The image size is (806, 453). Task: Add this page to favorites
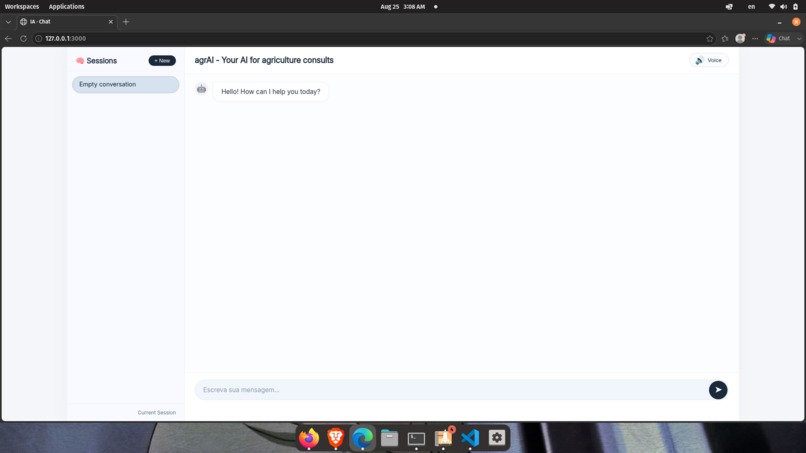(710, 39)
